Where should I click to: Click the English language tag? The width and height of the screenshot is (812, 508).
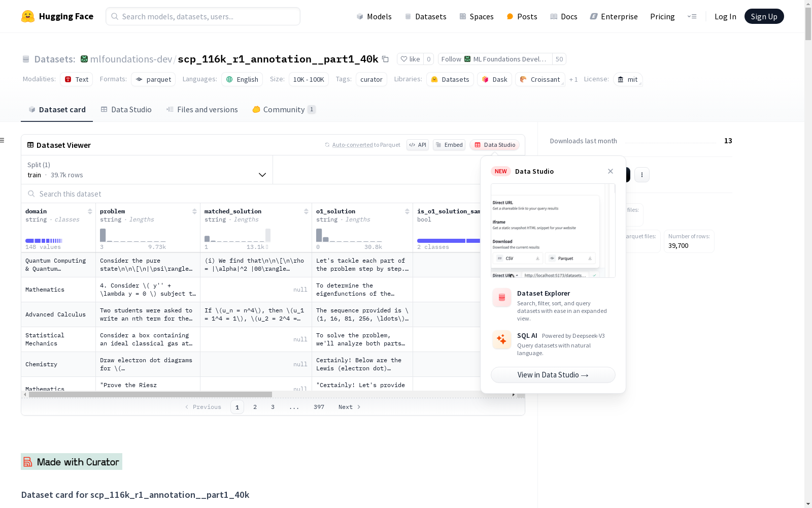point(242,79)
